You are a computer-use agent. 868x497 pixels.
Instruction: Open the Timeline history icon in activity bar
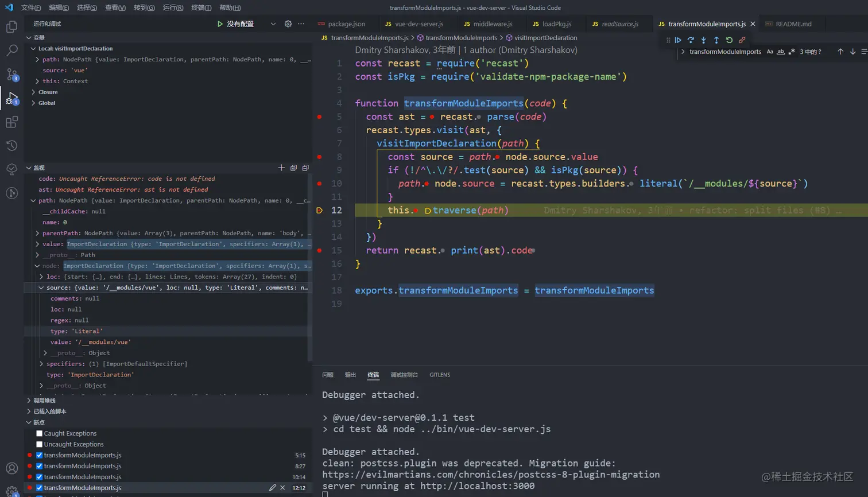pos(11,145)
